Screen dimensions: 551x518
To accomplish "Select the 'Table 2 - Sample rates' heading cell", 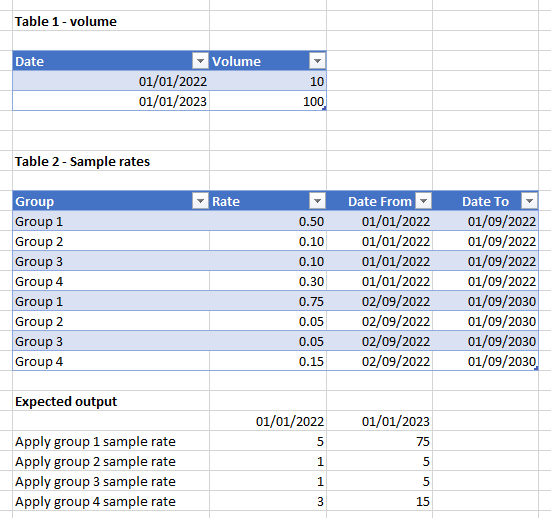I will point(111,161).
